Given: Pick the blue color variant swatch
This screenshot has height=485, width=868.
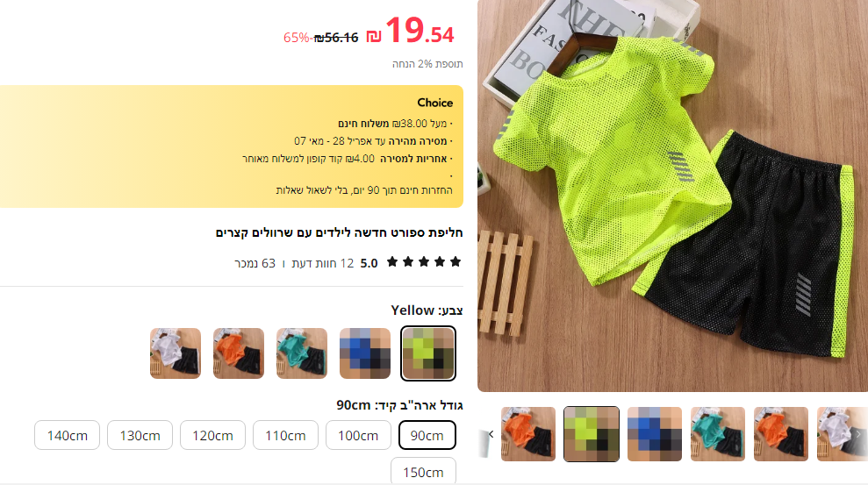Looking at the screenshot, I should point(365,353).
